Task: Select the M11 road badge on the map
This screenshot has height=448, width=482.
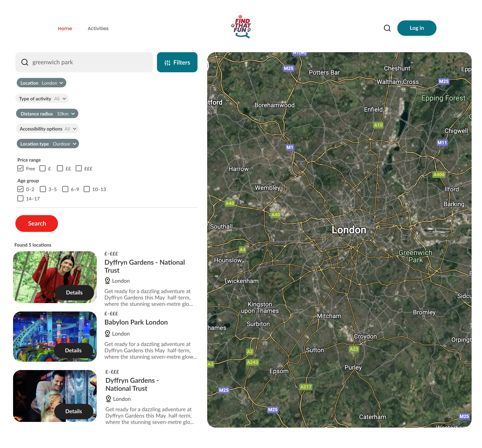Action: pyautogui.click(x=442, y=143)
